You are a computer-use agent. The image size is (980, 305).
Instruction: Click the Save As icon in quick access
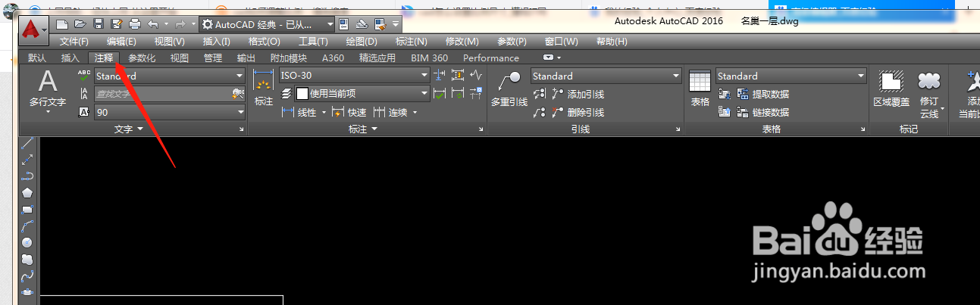click(116, 24)
